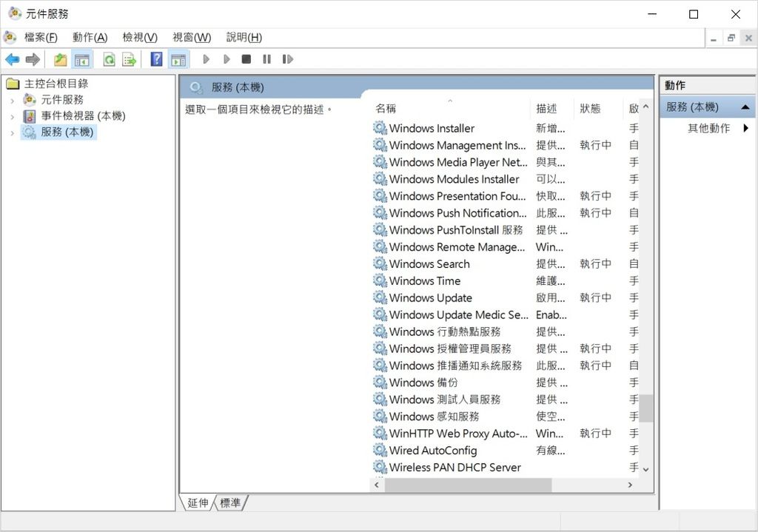
Task: Select Windows Update Medic Se... service
Action: [506, 314]
